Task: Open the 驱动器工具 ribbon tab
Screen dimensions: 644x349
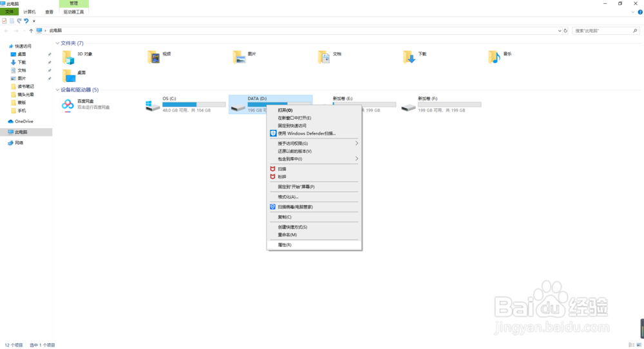Action: pos(73,12)
